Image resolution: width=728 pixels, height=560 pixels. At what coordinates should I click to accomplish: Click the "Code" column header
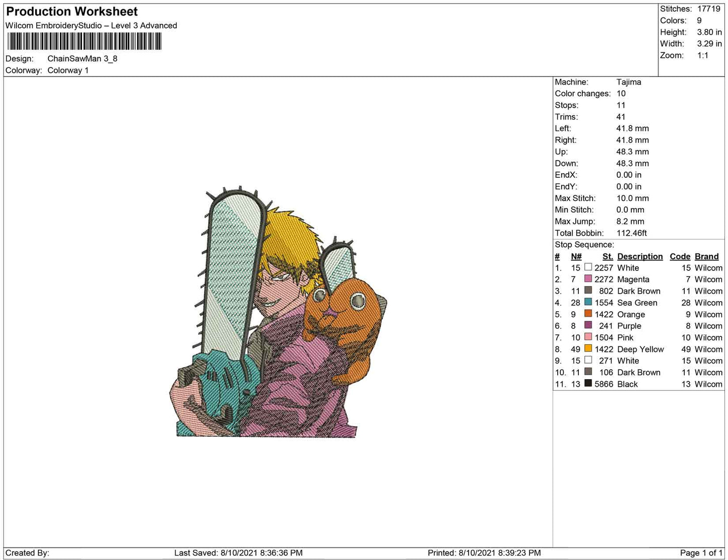click(680, 256)
